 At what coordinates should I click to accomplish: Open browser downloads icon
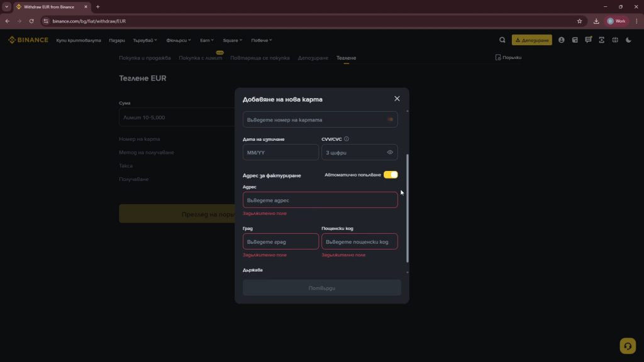point(596,21)
